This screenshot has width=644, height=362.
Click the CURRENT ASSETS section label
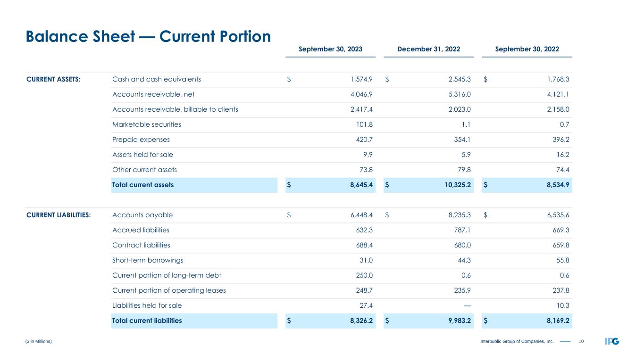(x=53, y=79)
